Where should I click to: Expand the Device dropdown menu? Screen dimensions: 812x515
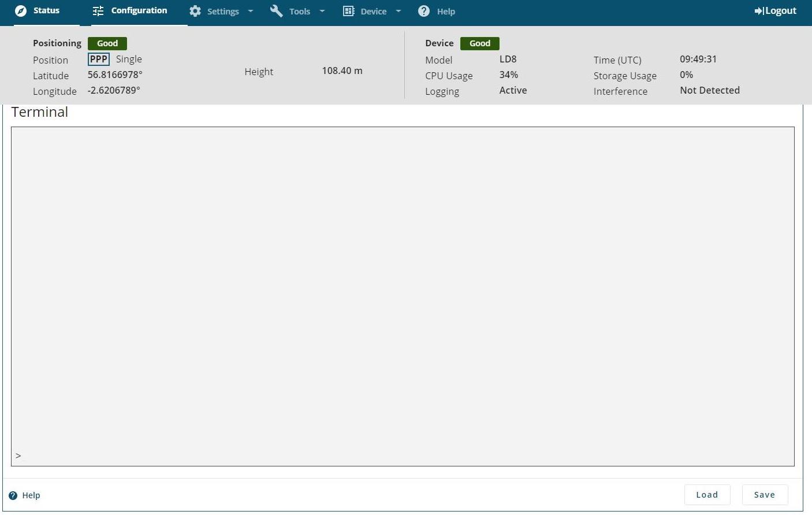coord(398,11)
